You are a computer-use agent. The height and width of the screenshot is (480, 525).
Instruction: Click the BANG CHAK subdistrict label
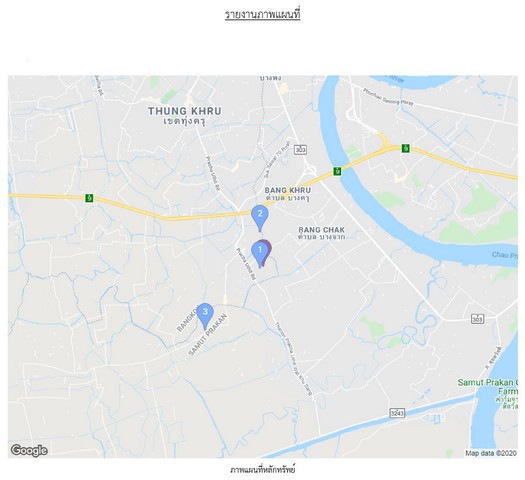point(321,233)
